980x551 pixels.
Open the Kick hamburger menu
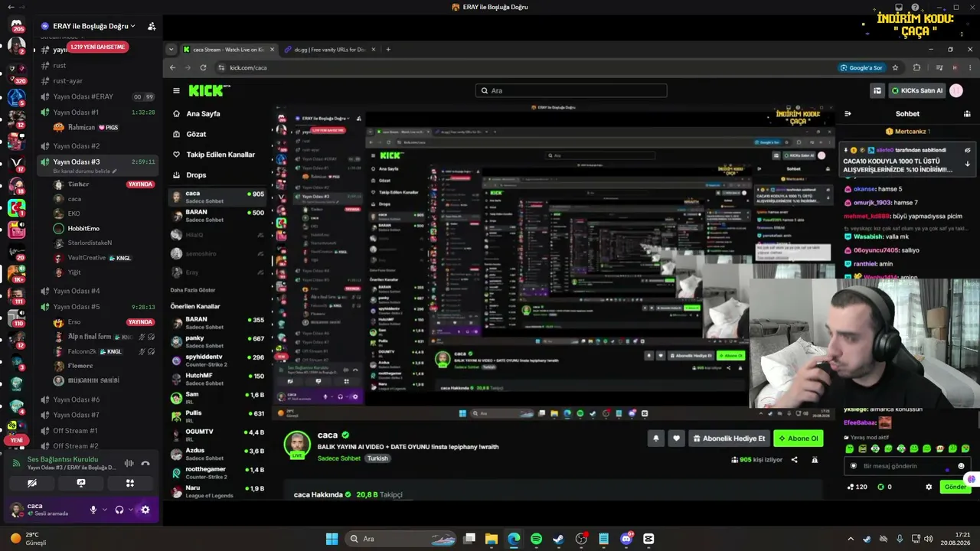(x=176, y=90)
